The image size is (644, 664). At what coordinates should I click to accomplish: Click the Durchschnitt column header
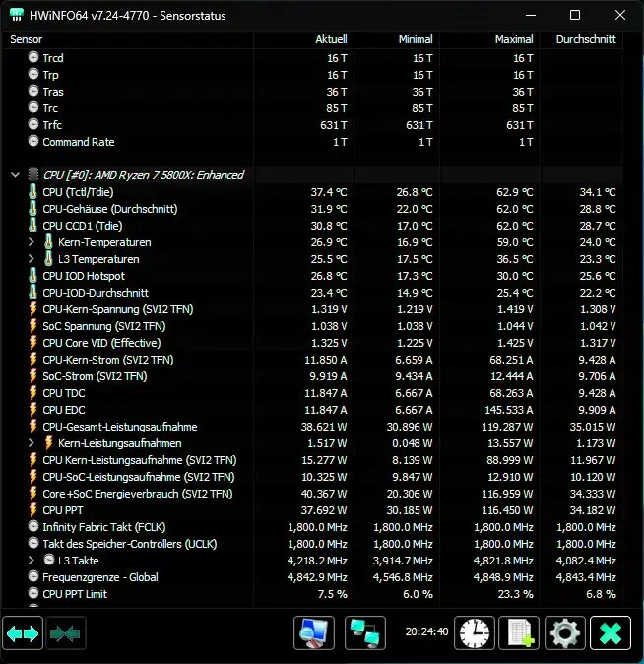click(586, 39)
